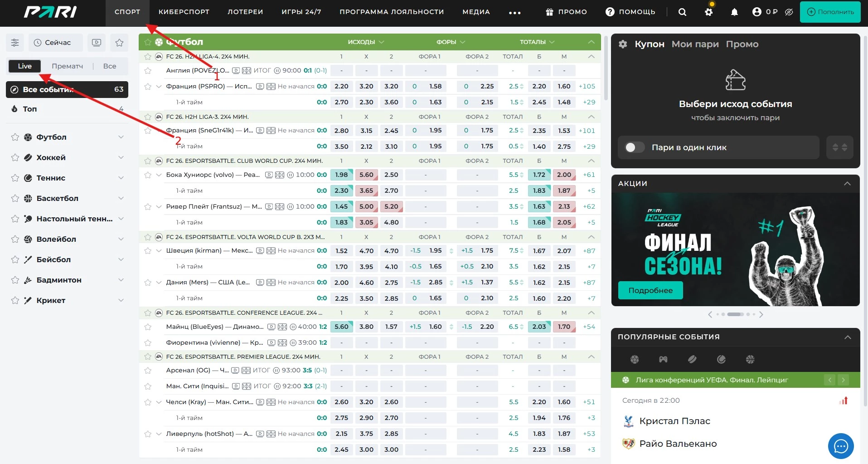Open +105 more markets for Франция (PSPRO)
Screen dimensions: 868x464
(587, 87)
